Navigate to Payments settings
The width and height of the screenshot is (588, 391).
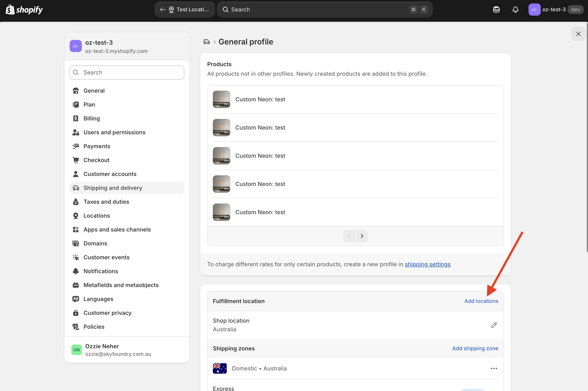(97, 146)
